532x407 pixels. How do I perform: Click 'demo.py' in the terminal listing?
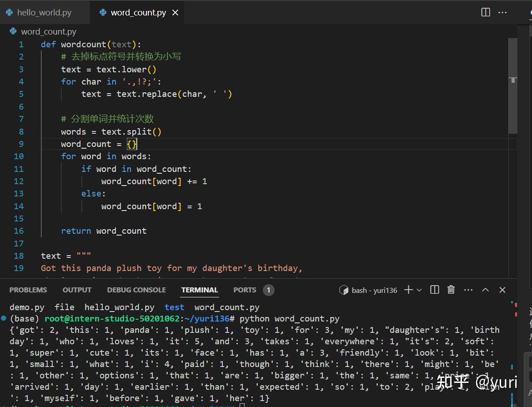[x=27, y=307]
